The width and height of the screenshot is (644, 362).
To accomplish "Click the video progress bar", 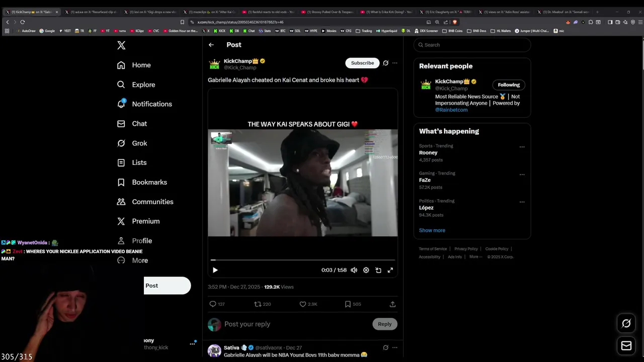I will [303, 260].
